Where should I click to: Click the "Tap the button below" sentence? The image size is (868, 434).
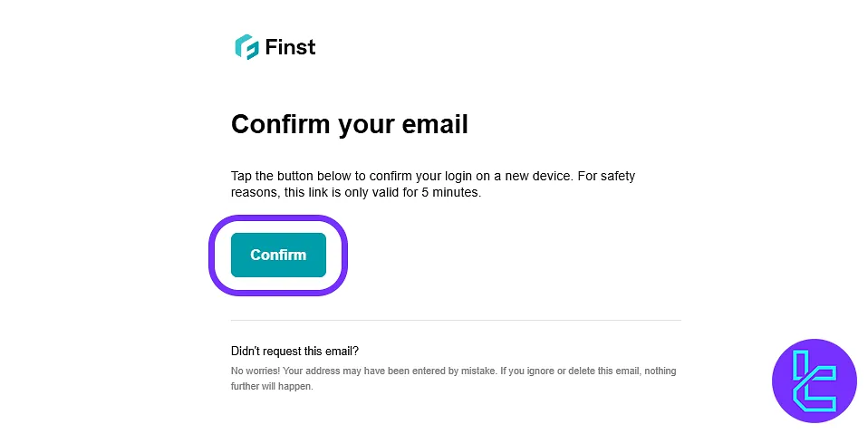point(308,176)
